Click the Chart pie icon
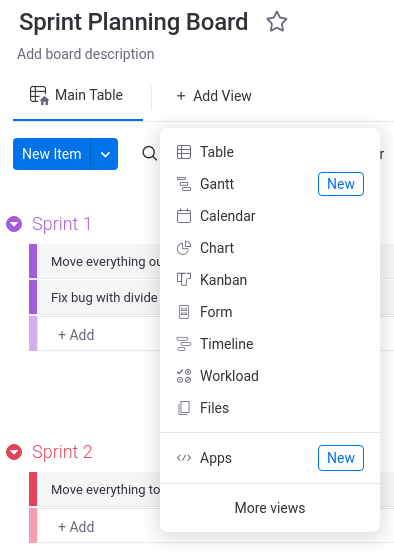 pyautogui.click(x=184, y=248)
